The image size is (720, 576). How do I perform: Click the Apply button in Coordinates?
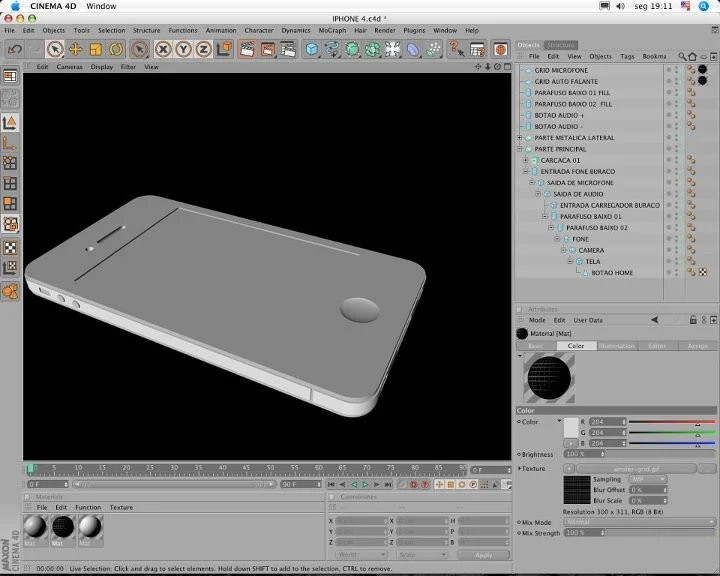click(483, 555)
